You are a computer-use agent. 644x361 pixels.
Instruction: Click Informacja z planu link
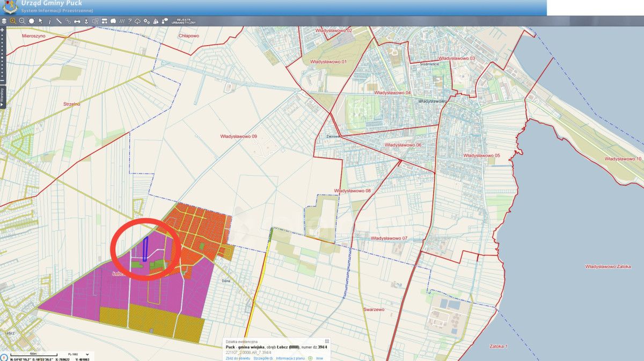tap(291, 358)
